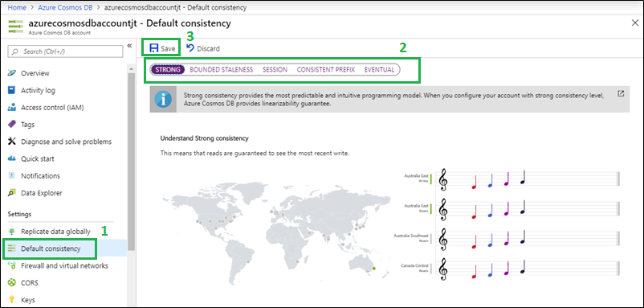Select BOUNDED STALENESS consistency level

tap(222, 70)
